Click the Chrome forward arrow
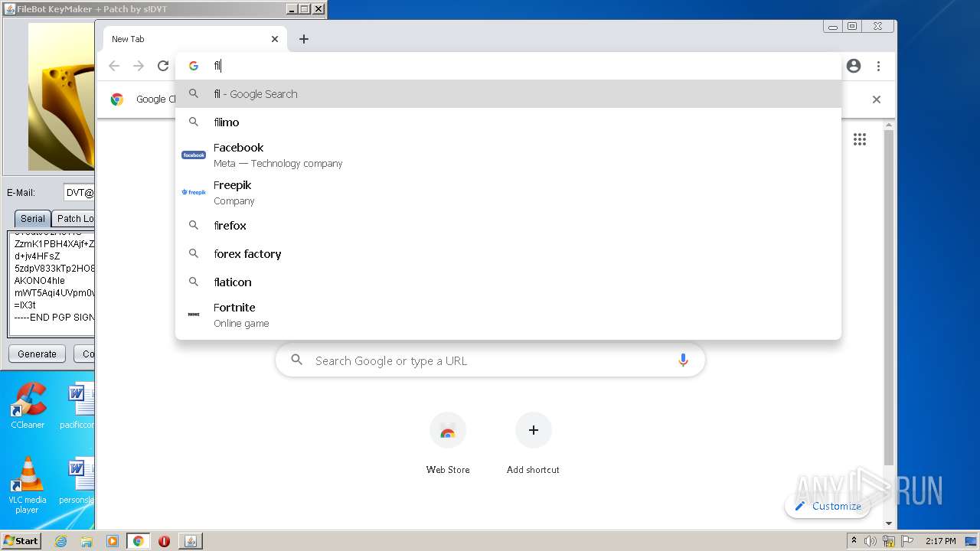This screenshot has width=980, height=551. tap(139, 66)
